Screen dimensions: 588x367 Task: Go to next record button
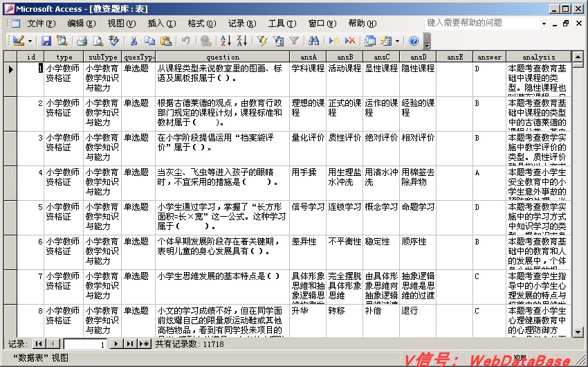coord(116,343)
